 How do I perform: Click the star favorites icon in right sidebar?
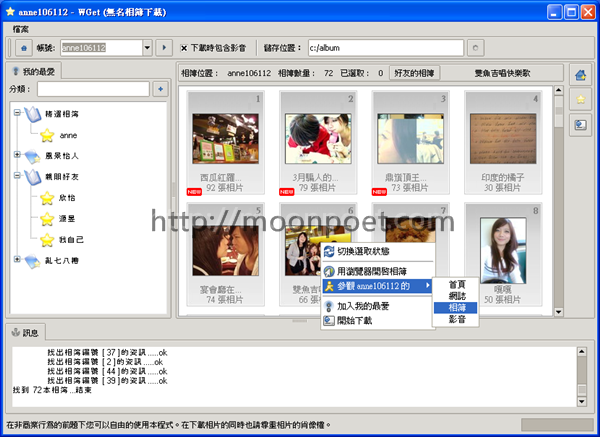tap(580, 99)
